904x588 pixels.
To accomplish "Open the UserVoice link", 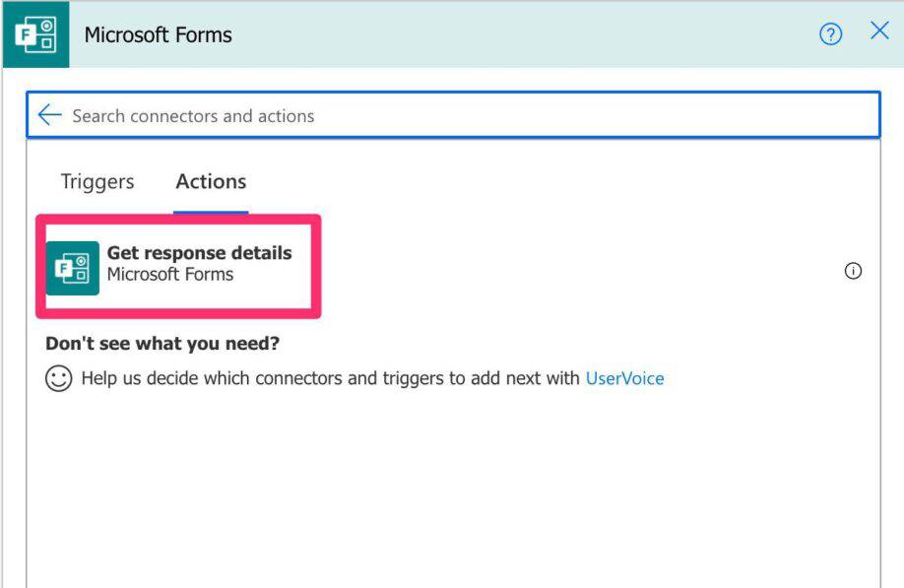I will point(625,378).
